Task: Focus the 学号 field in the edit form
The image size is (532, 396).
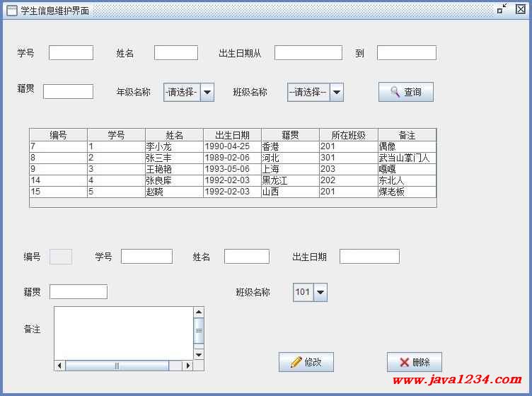Action: 146,257
